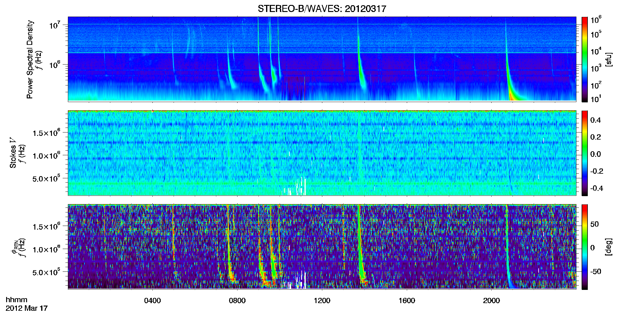
Task: Select the Power Spectral Density axis label
Action: point(30,59)
